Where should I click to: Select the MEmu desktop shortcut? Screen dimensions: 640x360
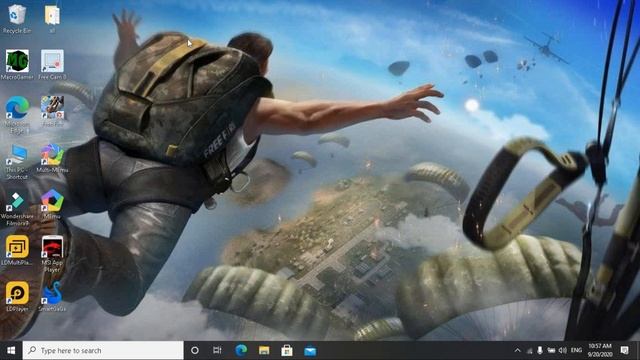pyautogui.click(x=52, y=204)
